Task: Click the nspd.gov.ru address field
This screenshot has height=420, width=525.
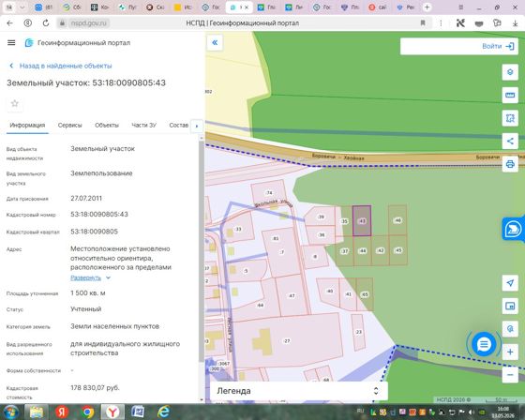Action: [x=88, y=23]
